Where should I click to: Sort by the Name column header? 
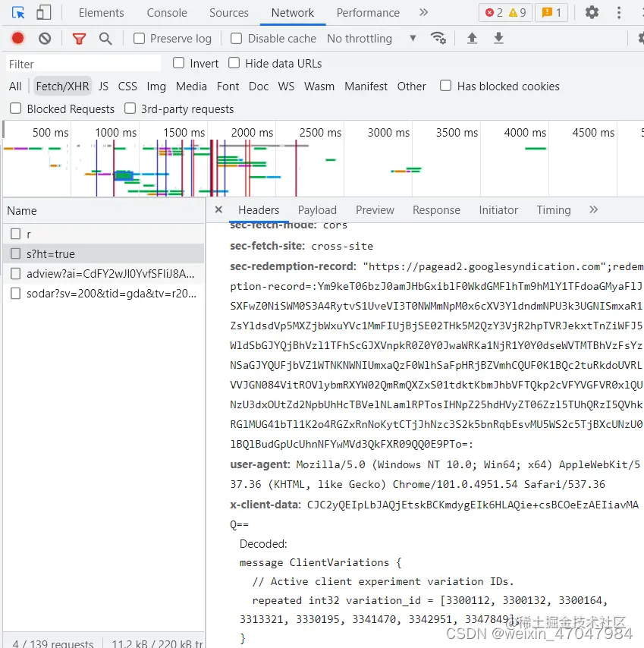(x=104, y=211)
